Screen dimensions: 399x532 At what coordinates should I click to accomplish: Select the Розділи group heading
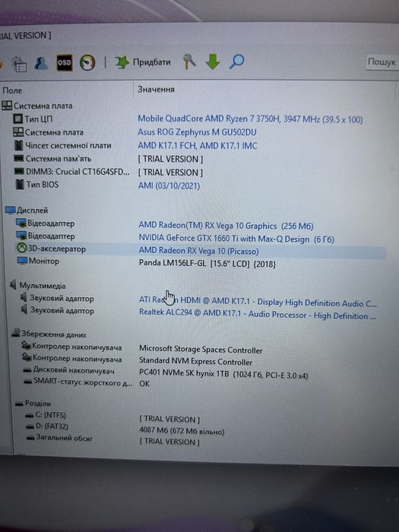pyautogui.click(x=33, y=403)
